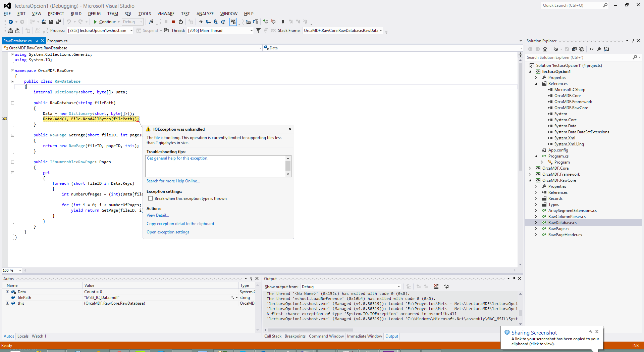Expand the OrcaMDF.Framework project node

(x=530, y=174)
